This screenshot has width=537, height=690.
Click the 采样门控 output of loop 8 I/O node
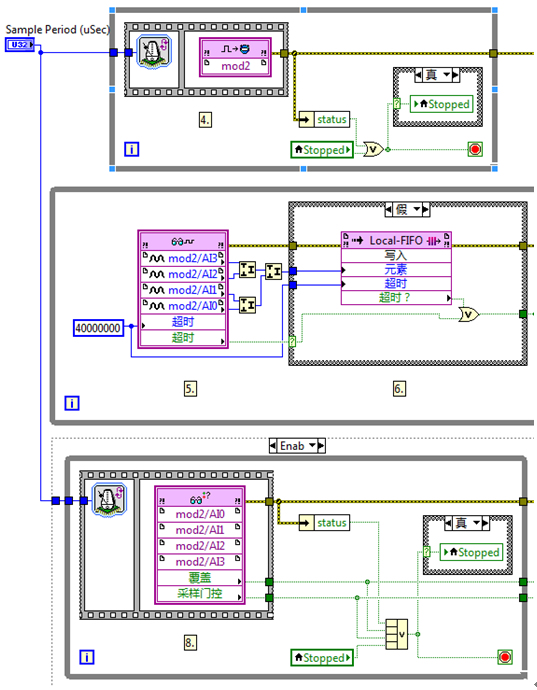tap(200, 593)
